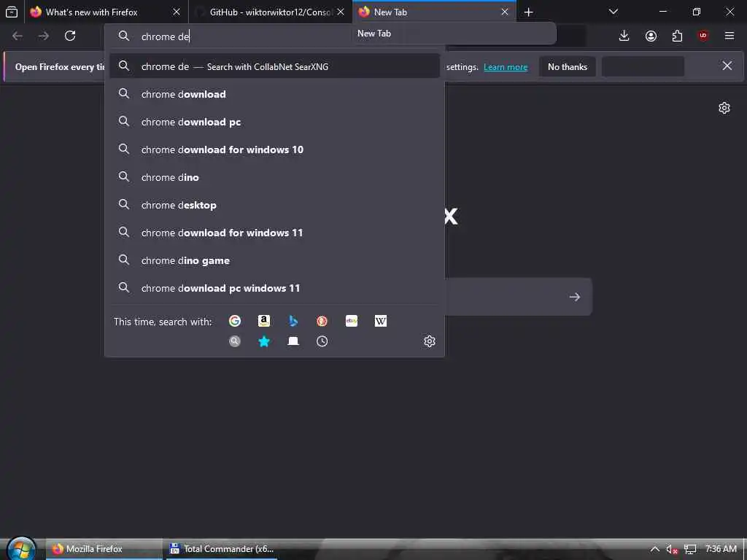This screenshot has height=560, width=747.
Task: Search this time with Wikipedia
Action: 381,321
